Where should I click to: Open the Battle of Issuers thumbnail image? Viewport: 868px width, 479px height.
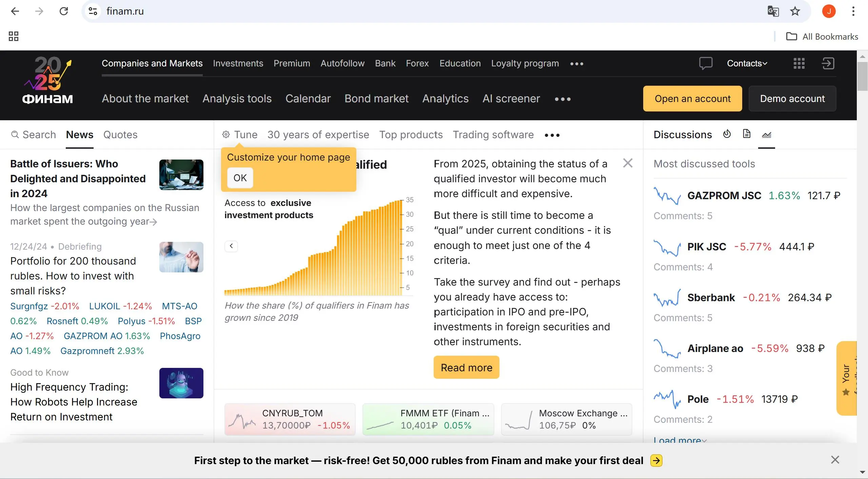181,175
